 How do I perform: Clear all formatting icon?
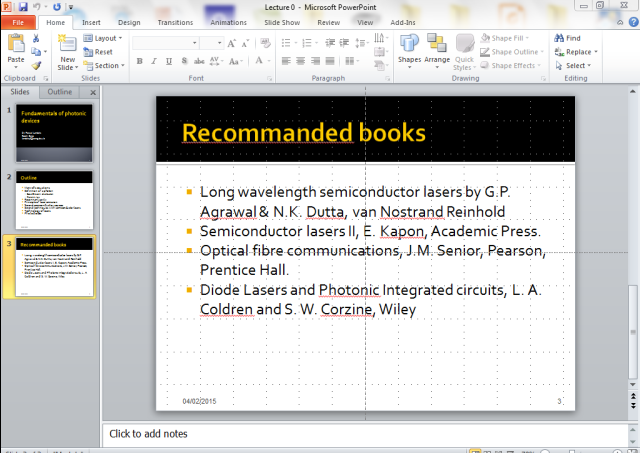[x=265, y=43]
